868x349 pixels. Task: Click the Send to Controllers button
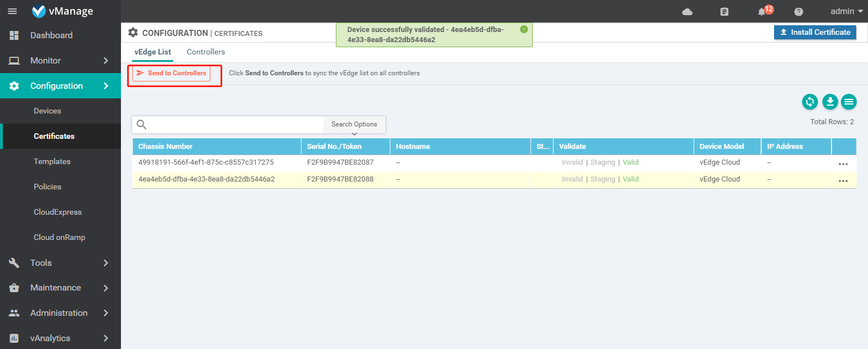(x=172, y=73)
